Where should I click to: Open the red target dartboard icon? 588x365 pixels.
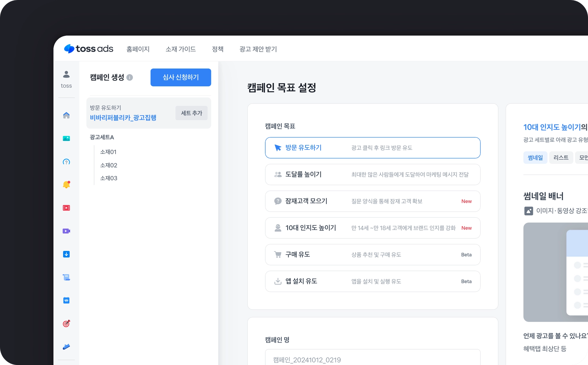tap(66, 324)
